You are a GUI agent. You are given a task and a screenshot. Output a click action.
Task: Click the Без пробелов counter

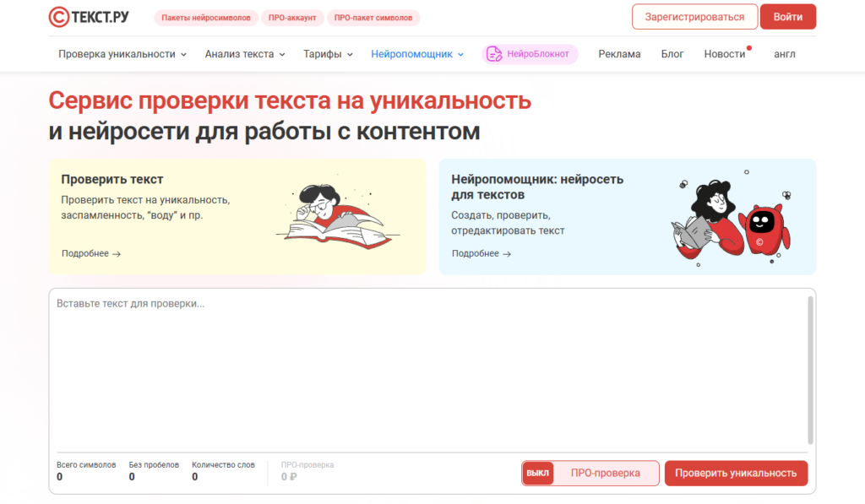point(154,471)
